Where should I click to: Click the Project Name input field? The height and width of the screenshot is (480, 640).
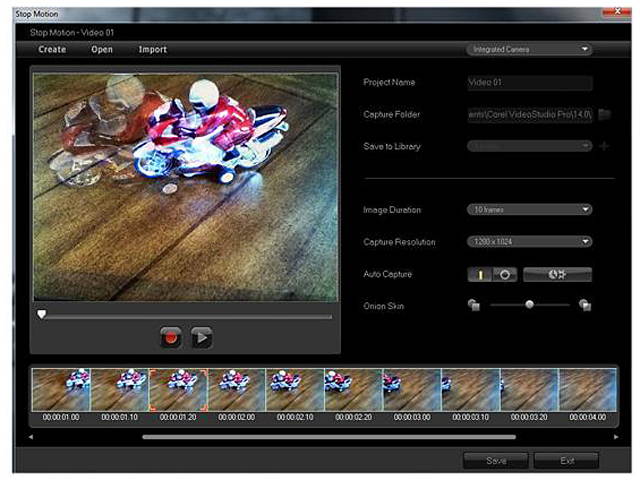pos(529,82)
